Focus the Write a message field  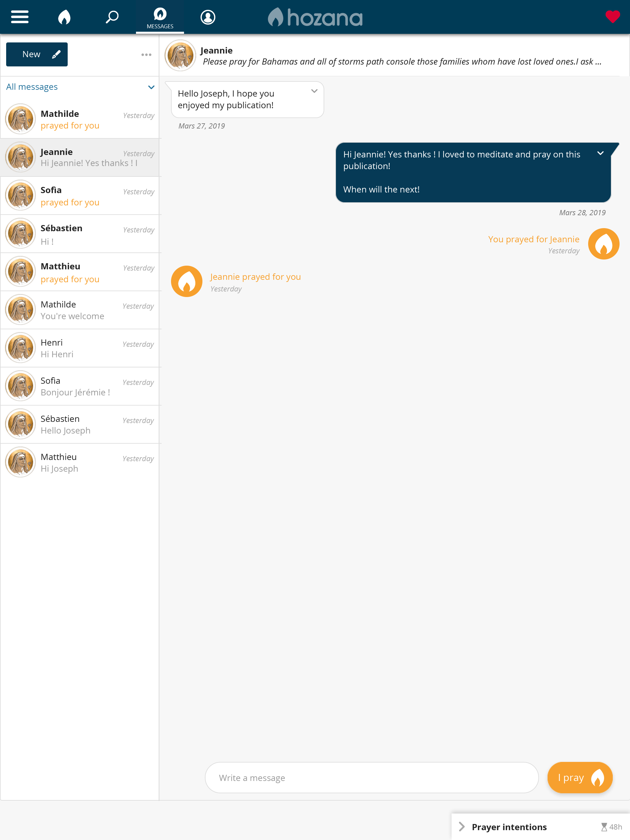coord(372,778)
